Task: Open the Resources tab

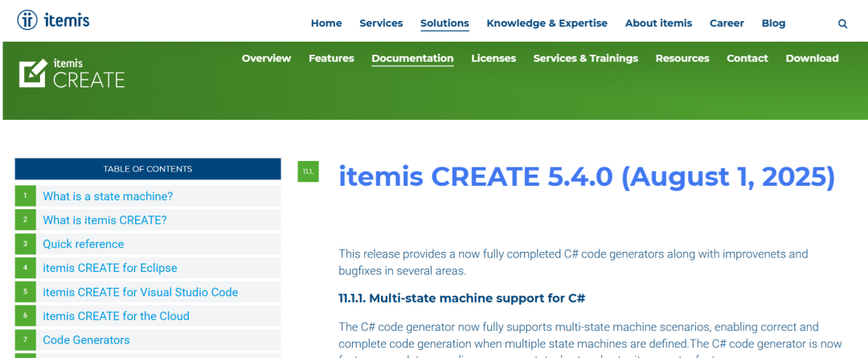Action: [x=682, y=58]
